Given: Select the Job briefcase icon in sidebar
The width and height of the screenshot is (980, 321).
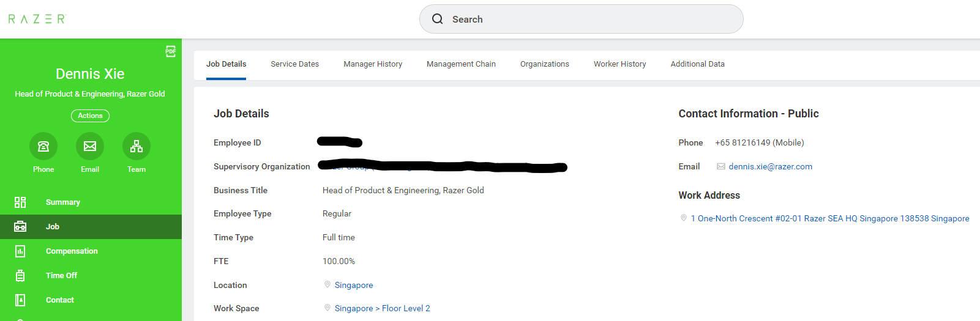Looking at the screenshot, I should (x=20, y=227).
